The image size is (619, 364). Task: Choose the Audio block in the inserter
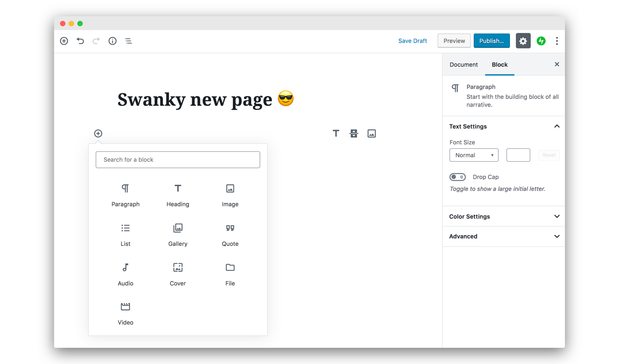click(125, 275)
